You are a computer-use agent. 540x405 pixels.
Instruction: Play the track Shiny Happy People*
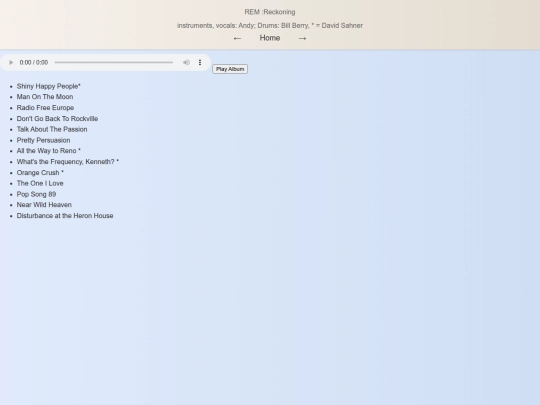click(x=49, y=86)
